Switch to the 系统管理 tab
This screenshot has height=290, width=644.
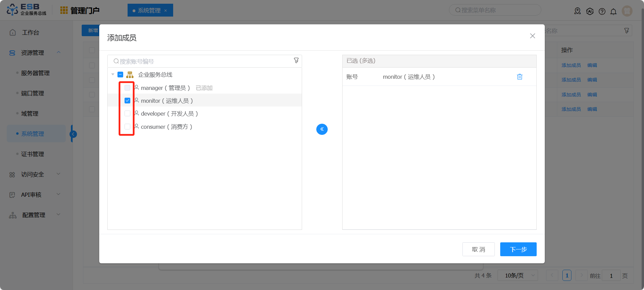pos(149,10)
